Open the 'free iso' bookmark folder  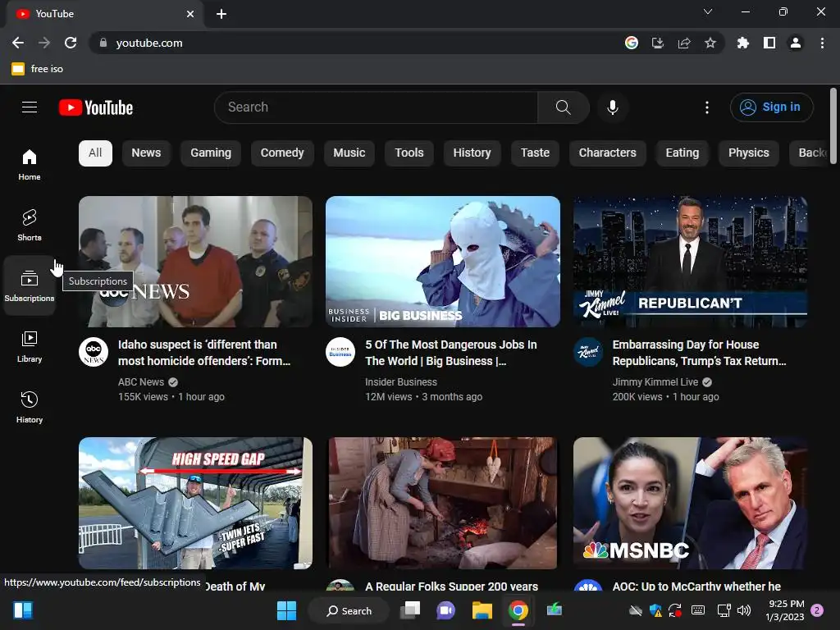38,69
